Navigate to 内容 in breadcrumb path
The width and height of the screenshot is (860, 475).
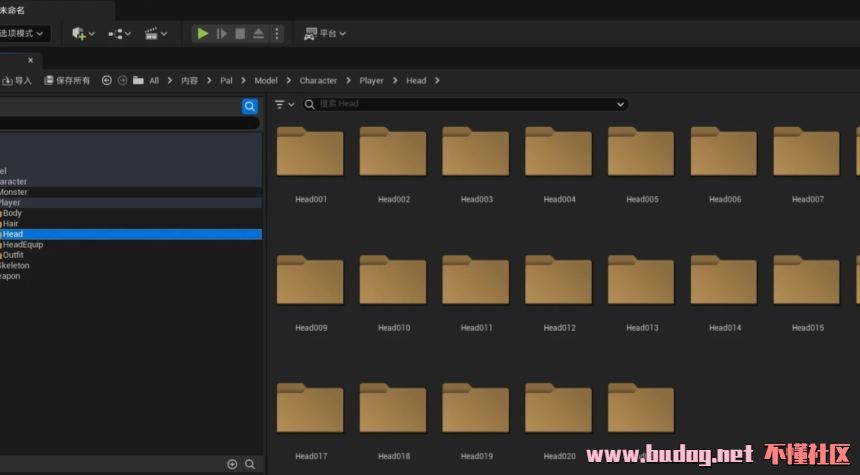[x=189, y=81]
